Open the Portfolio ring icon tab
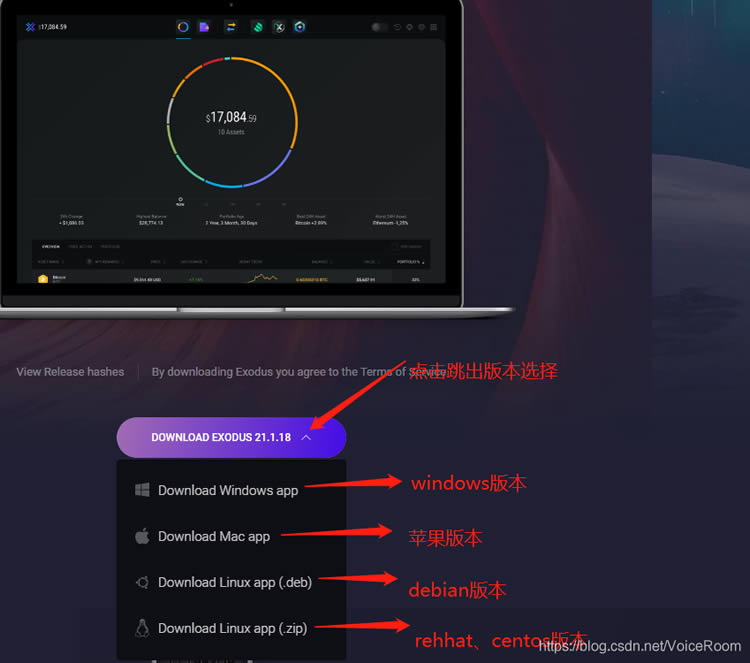This screenshot has width=750, height=663. (183, 27)
